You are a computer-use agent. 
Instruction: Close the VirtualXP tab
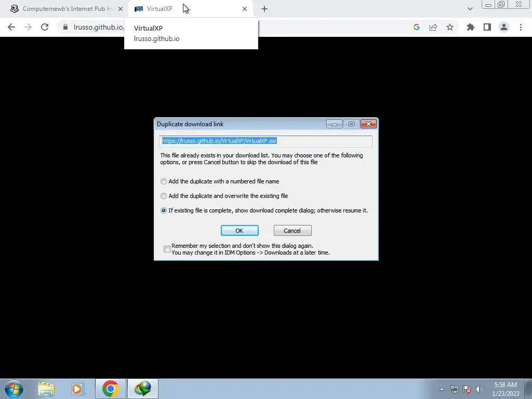(245, 9)
